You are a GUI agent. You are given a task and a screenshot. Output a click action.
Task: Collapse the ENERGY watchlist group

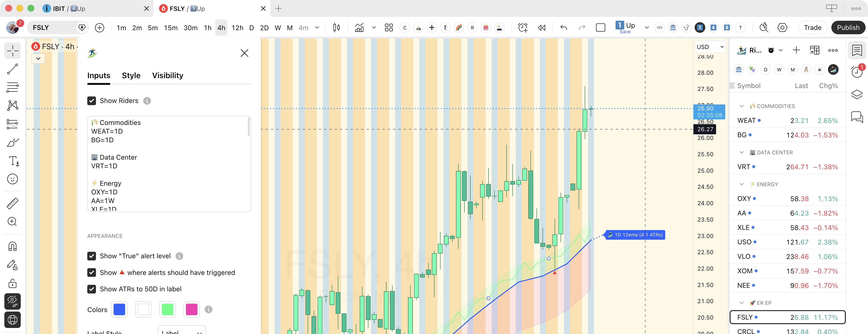[741, 184]
